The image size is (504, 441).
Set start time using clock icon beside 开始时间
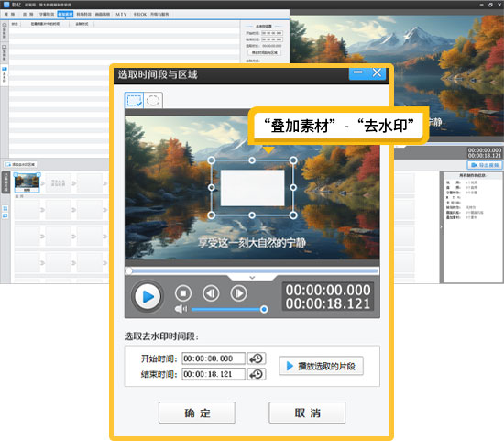click(x=257, y=358)
